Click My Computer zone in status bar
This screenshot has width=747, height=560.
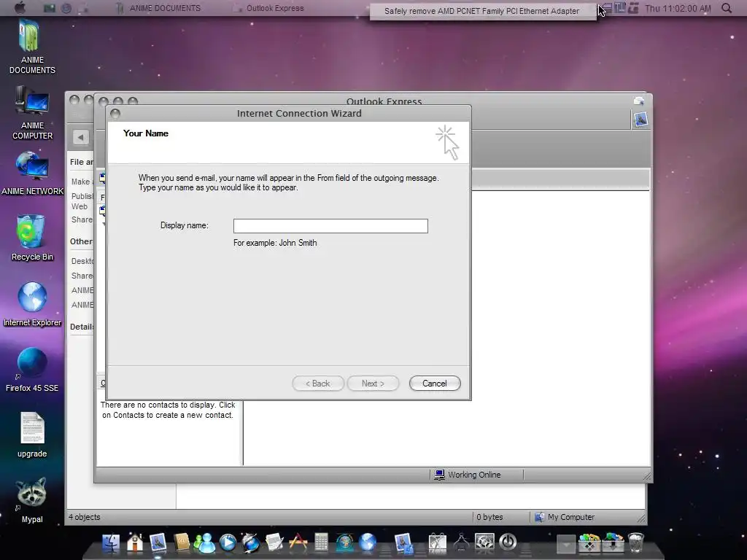coord(565,517)
